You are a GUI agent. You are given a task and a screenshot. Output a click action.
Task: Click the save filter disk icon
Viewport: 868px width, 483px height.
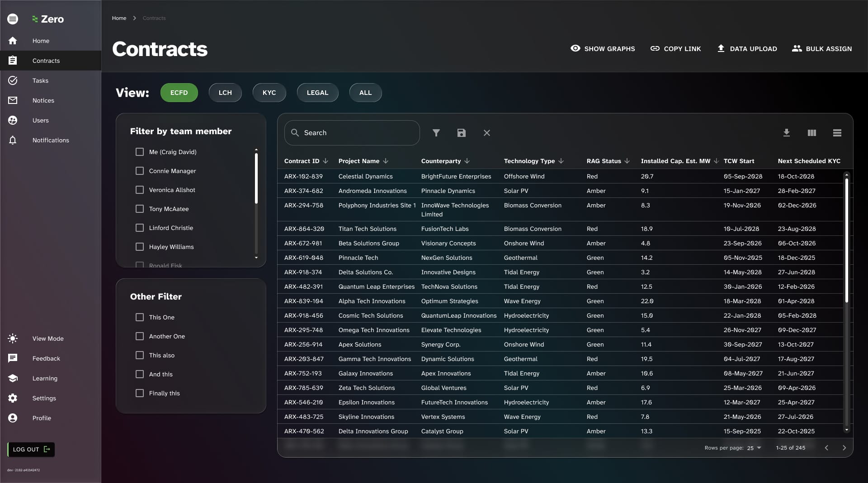(461, 133)
